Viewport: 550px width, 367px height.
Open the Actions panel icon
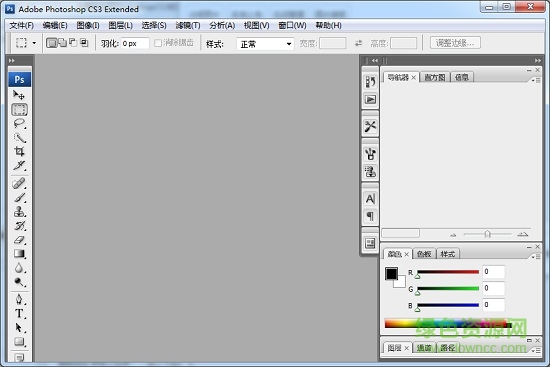point(370,100)
